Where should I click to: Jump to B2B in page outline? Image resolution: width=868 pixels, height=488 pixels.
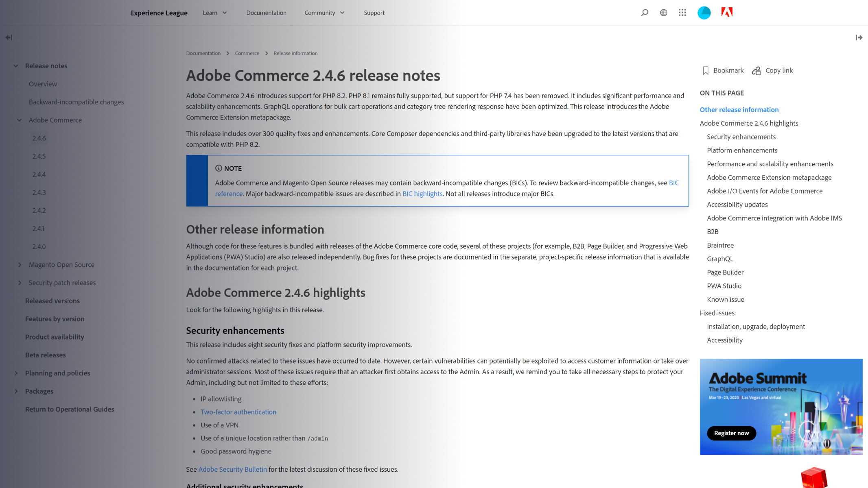713,232
